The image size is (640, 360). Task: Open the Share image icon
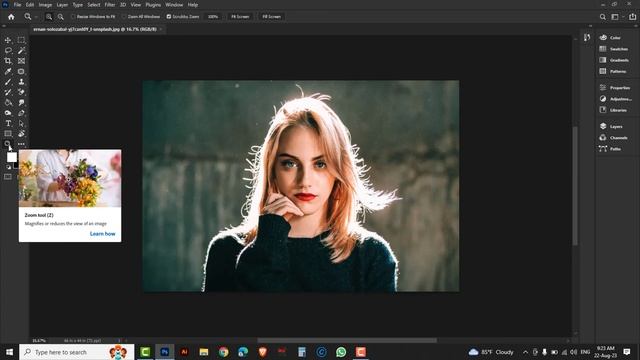(632, 17)
